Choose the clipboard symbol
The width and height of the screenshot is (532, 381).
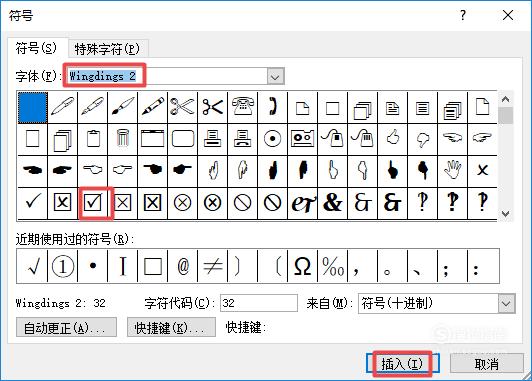click(x=93, y=138)
